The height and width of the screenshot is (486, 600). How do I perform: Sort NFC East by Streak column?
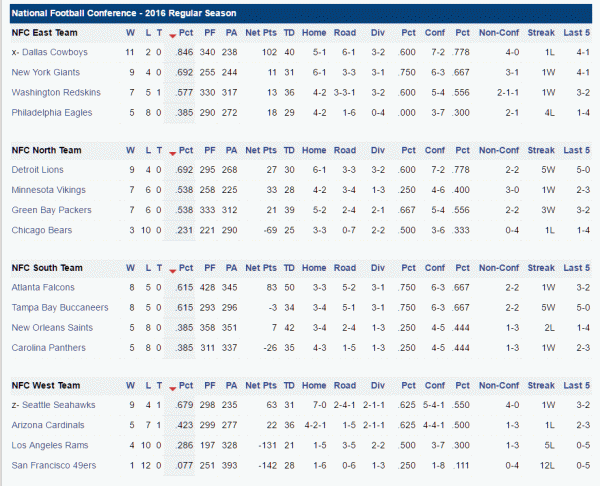pyautogui.click(x=541, y=33)
